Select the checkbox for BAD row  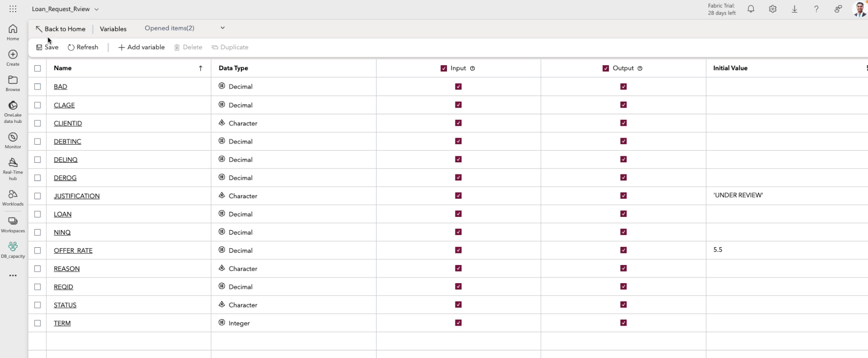(x=37, y=86)
